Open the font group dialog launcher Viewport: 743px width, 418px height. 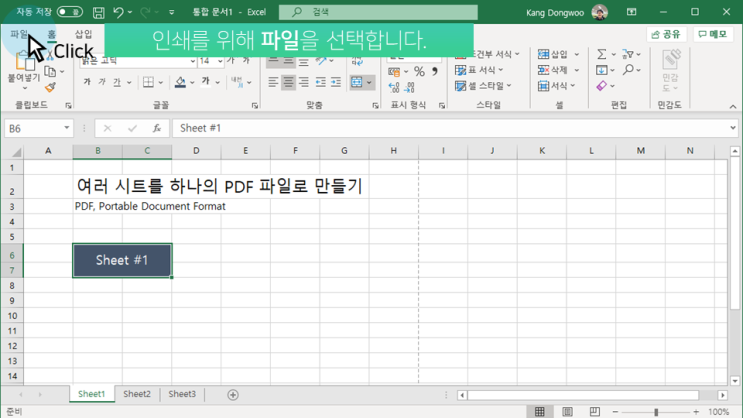(254, 106)
